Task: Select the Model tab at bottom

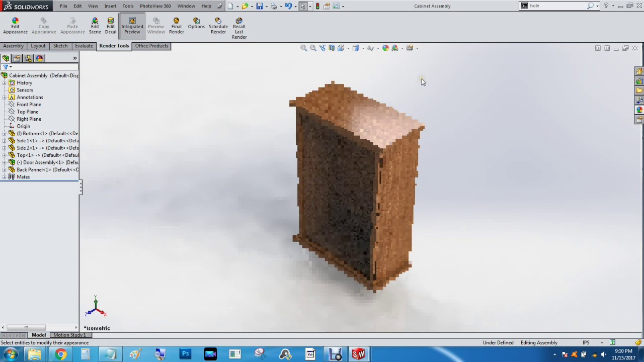Action: point(39,335)
